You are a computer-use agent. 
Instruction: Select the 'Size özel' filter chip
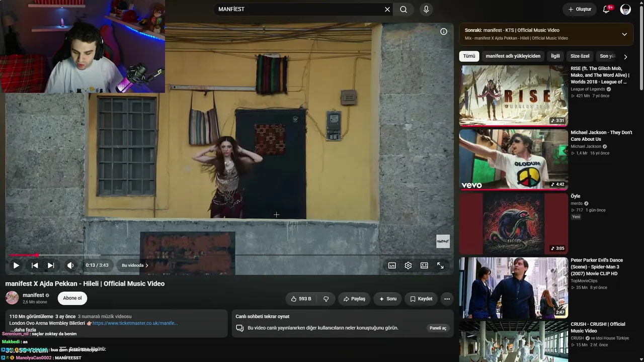[580, 56]
